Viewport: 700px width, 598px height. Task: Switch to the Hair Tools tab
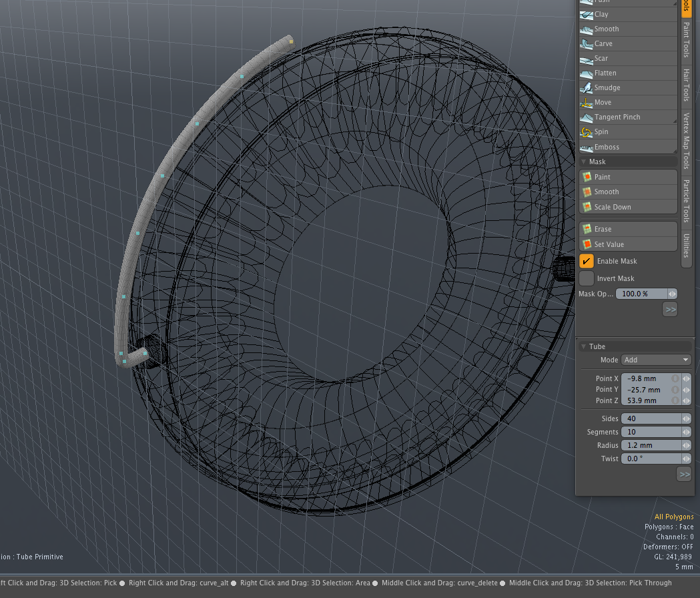pos(687,85)
